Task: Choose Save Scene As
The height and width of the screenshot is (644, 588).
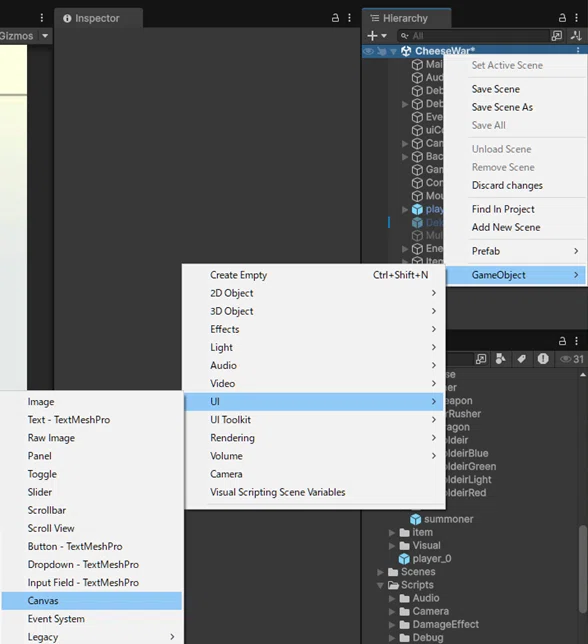Action: [x=502, y=107]
